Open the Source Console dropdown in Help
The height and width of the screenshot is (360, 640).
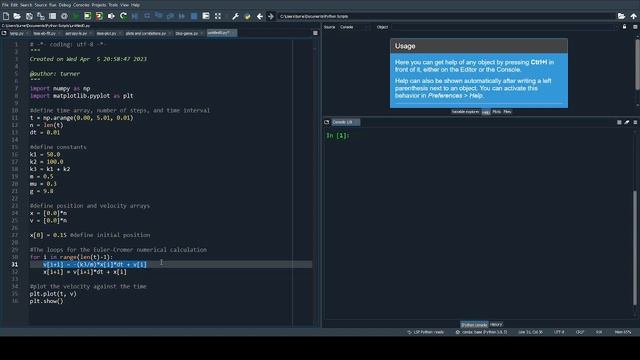(x=354, y=27)
